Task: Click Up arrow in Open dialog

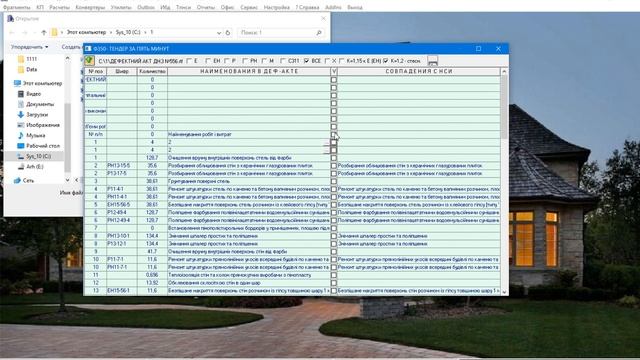Action: coord(44,32)
